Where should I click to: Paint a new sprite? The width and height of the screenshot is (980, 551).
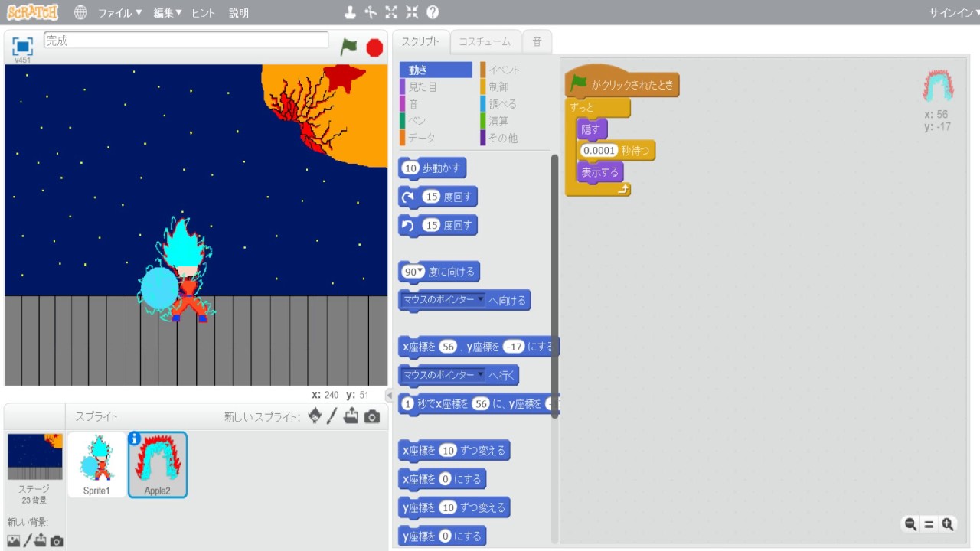pyautogui.click(x=332, y=416)
